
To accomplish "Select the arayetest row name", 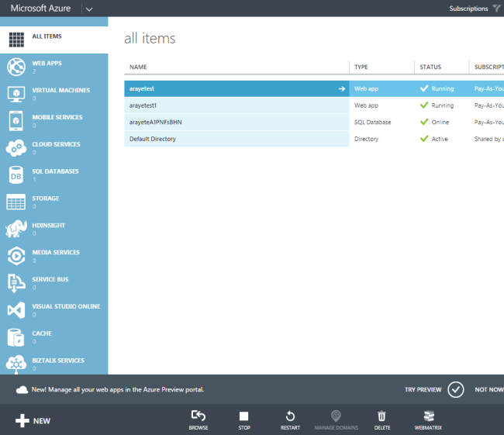I will (x=142, y=88).
